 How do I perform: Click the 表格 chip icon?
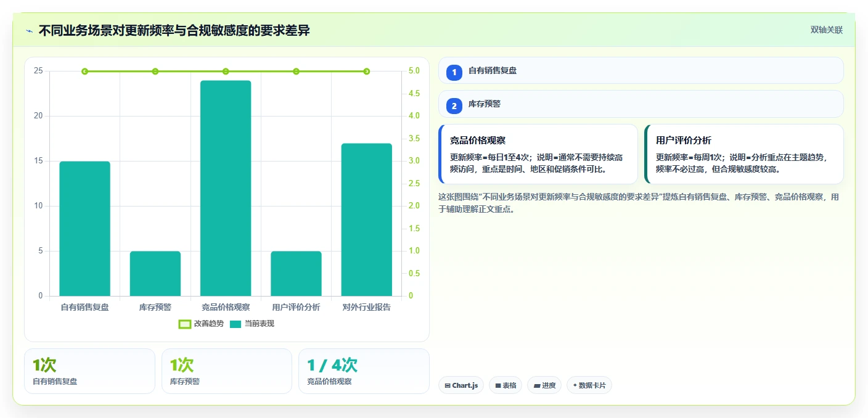coord(498,386)
